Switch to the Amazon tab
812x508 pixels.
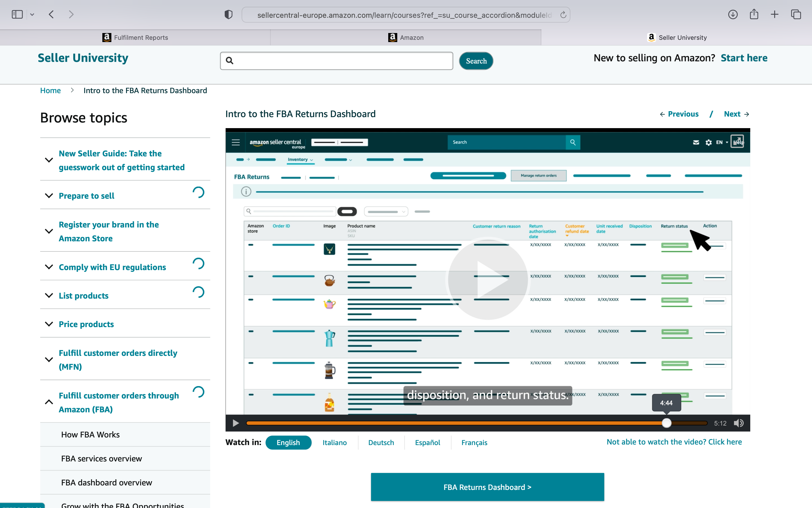pos(406,37)
